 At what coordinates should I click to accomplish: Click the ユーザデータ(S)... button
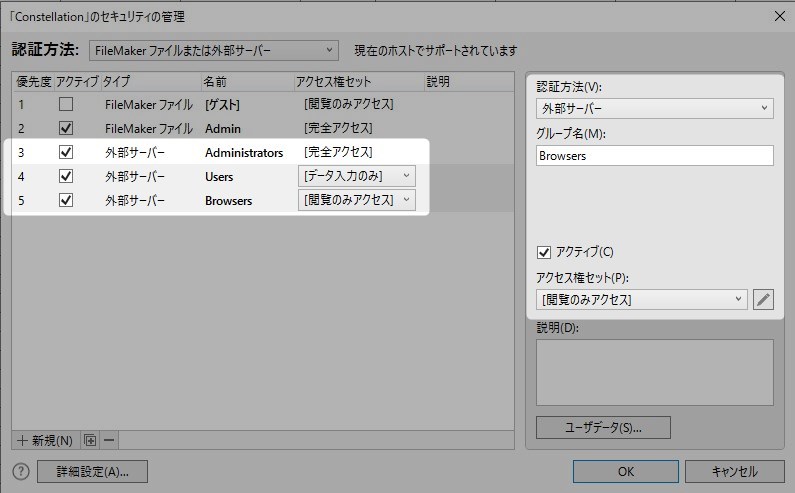pyautogui.click(x=603, y=428)
